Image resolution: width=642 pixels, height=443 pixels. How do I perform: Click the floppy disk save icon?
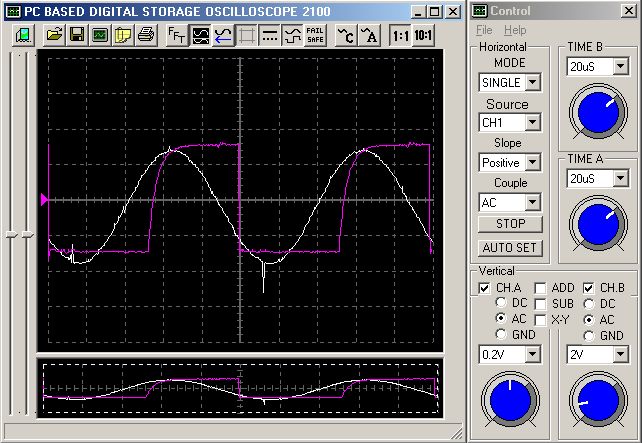tap(77, 35)
